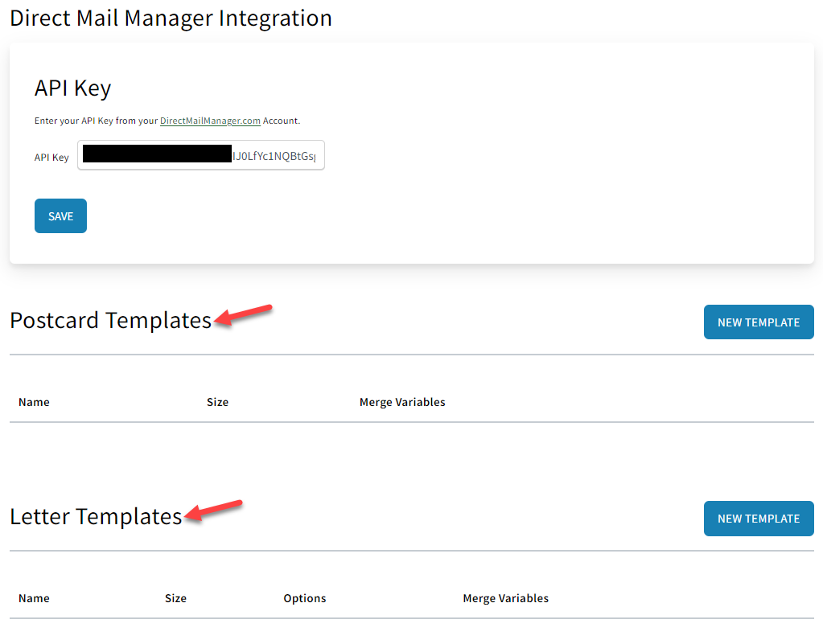Click the Size column header under Postcard Templates
This screenshot has width=823, height=644.
click(217, 401)
